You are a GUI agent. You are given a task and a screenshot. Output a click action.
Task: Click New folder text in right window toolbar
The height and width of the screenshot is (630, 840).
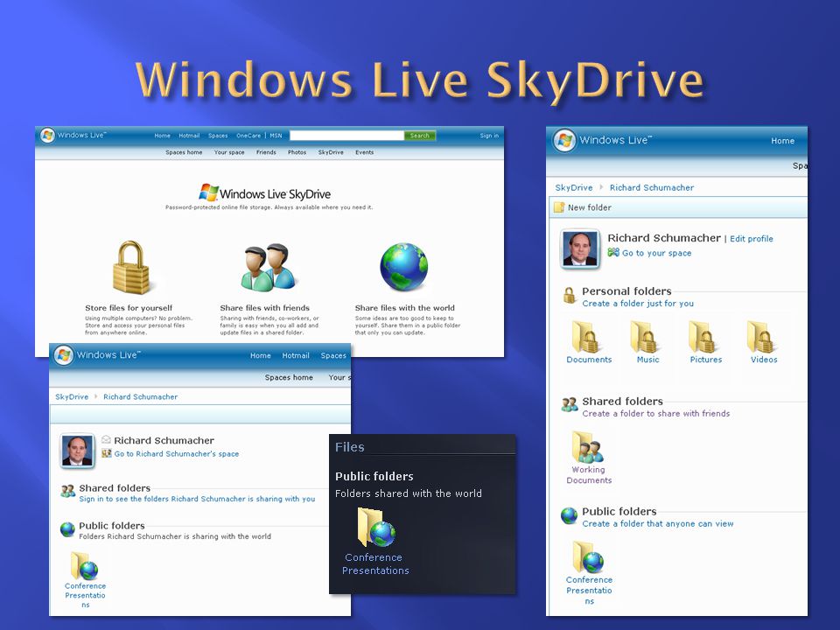coord(589,207)
